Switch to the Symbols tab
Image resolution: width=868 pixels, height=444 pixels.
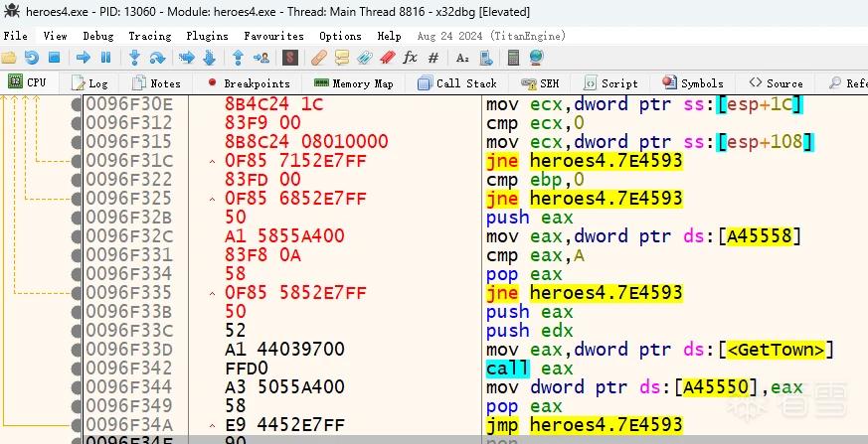(x=693, y=83)
